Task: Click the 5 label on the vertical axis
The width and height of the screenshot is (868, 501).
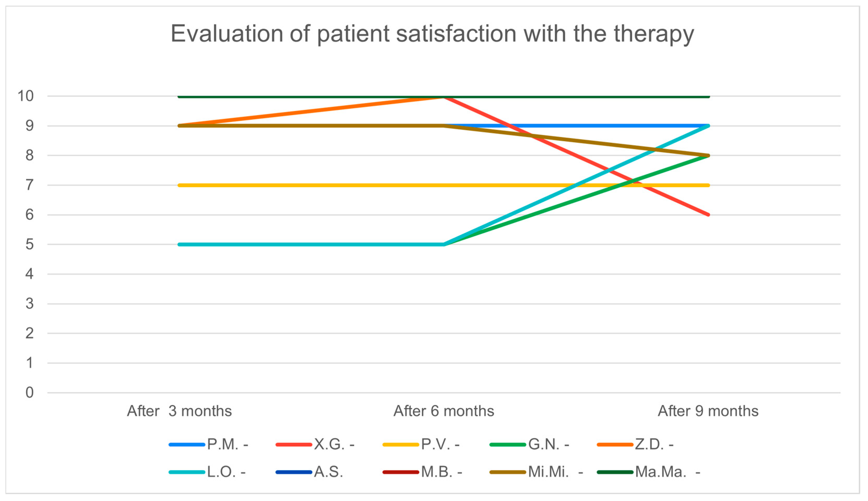Action: pyautogui.click(x=30, y=245)
